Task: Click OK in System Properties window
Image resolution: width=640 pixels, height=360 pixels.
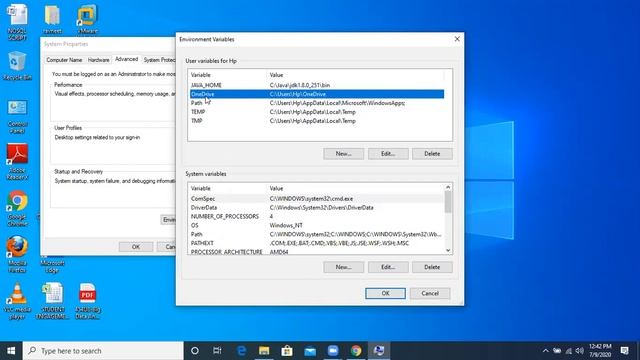Action: click(136, 247)
